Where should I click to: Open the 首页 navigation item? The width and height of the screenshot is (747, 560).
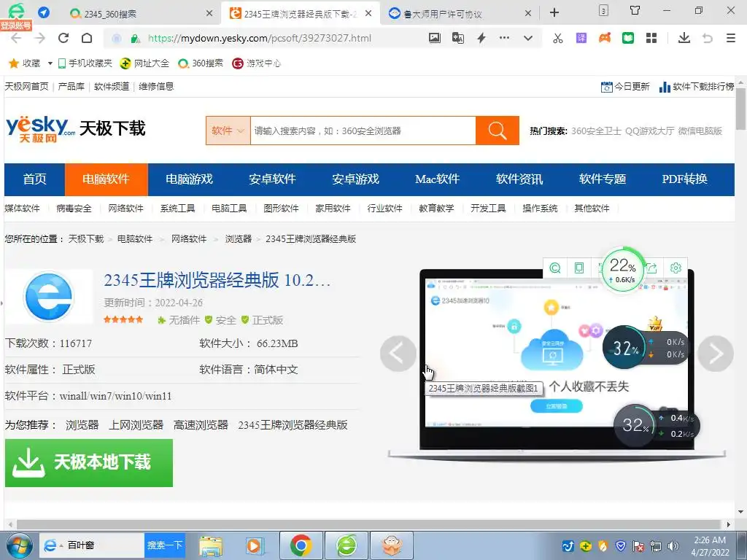[35, 179]
